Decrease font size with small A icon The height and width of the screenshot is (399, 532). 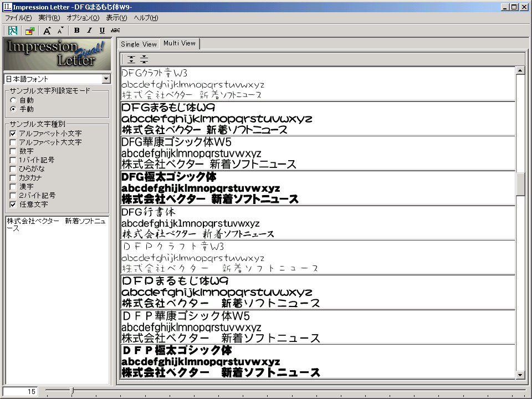click(60, 30)
